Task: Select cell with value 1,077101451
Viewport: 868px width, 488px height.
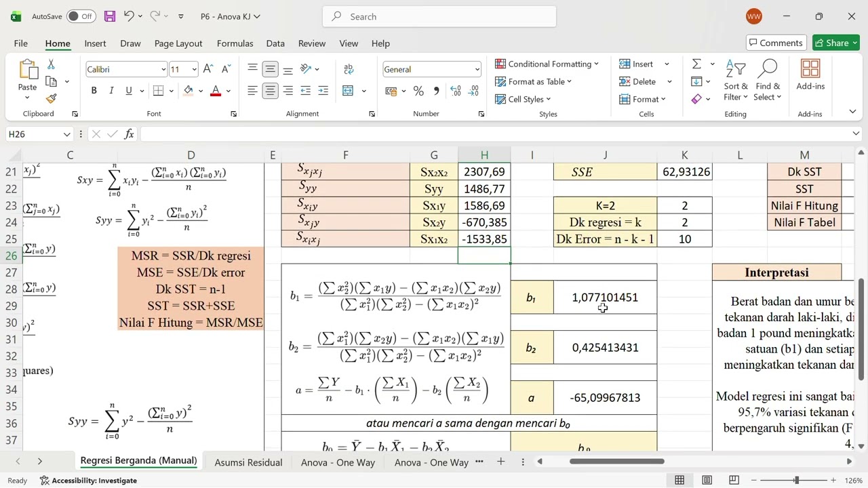Action: coord(605,298)
